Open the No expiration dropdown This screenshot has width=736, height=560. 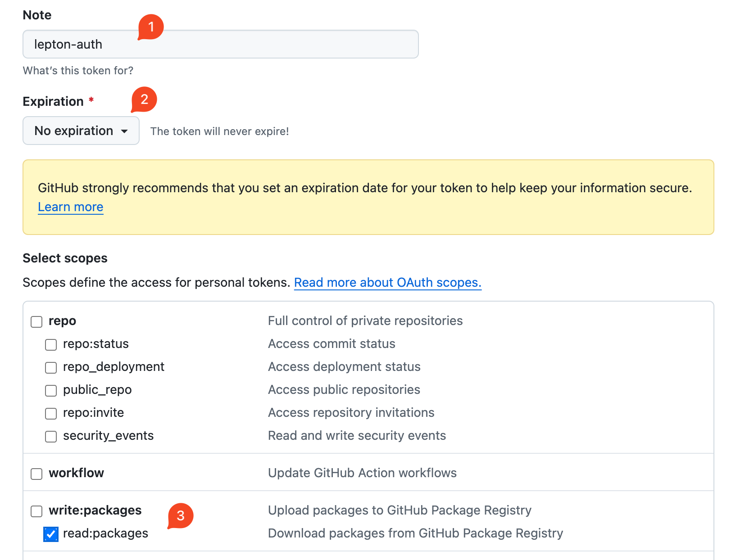tap(81, 131)
